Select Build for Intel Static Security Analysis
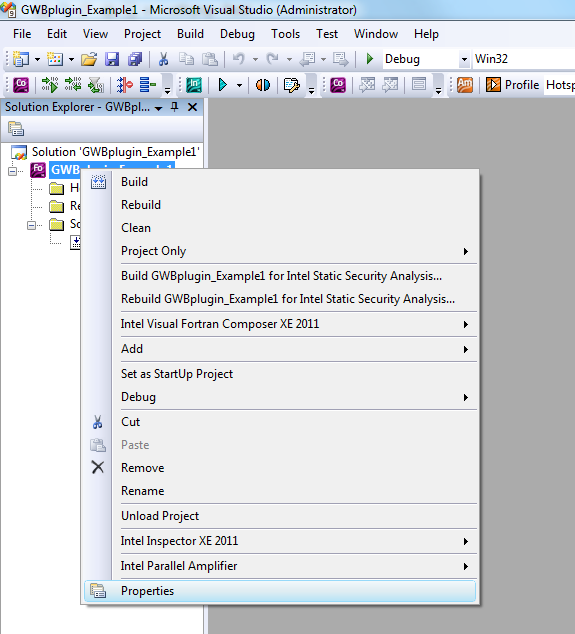The height and width of the screenshot is (634, 575). point(280,276)
